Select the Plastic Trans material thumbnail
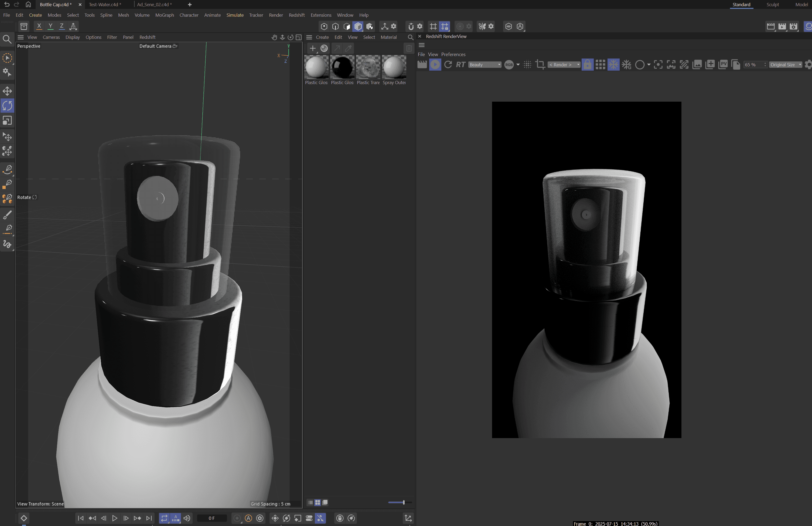Viewport: 812px width, 526px height. (x=368, y=67)
